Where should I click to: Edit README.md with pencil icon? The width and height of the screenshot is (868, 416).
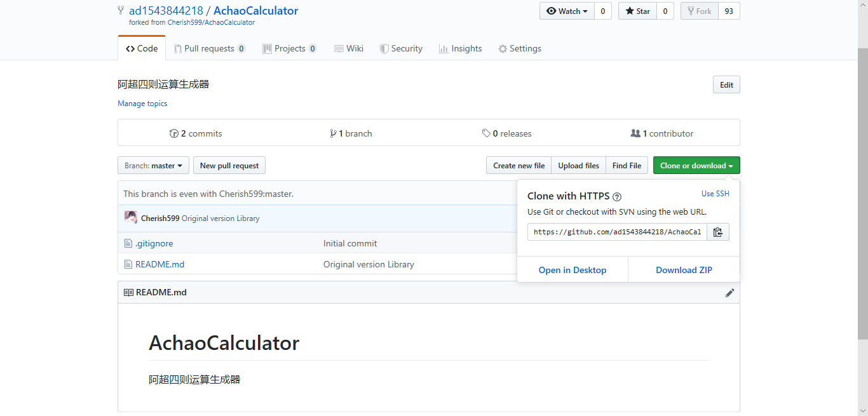pyautogui.click(x=730, y=293)
